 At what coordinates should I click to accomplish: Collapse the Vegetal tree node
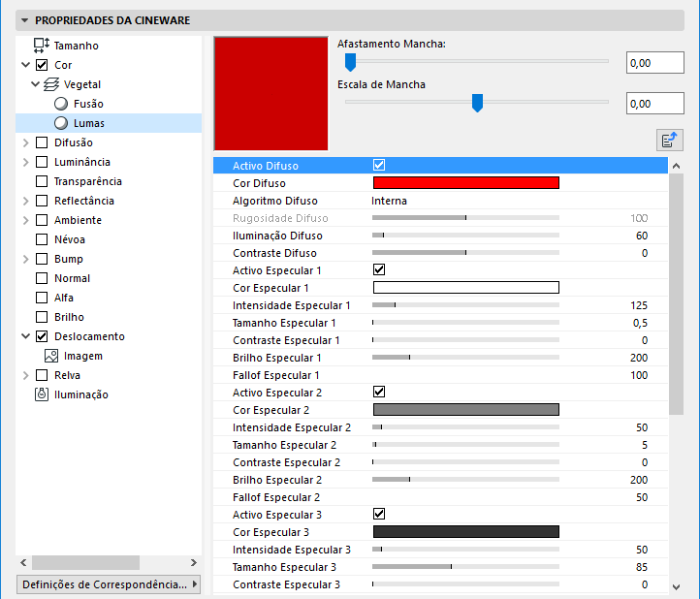[35, 84]
